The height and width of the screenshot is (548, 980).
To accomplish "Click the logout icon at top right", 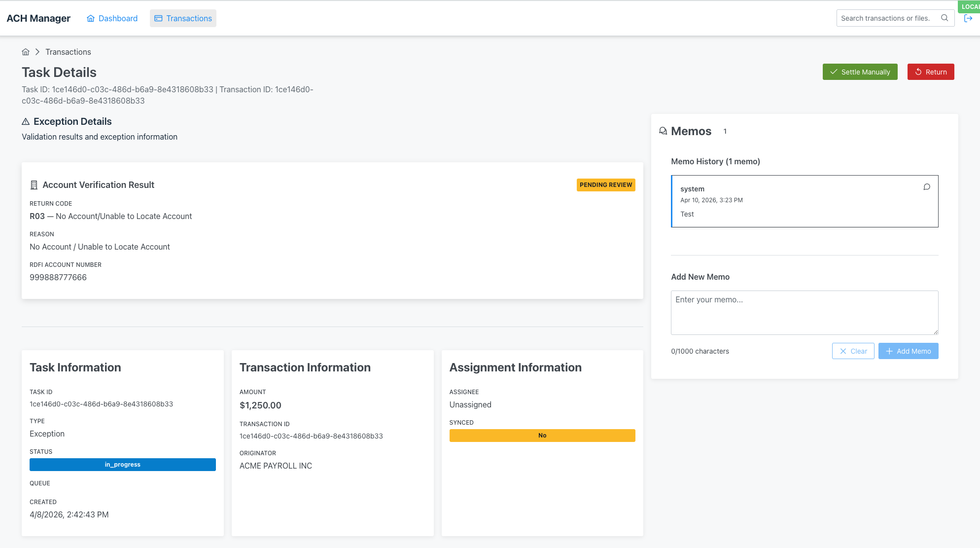I will click(x=969, y=18).
